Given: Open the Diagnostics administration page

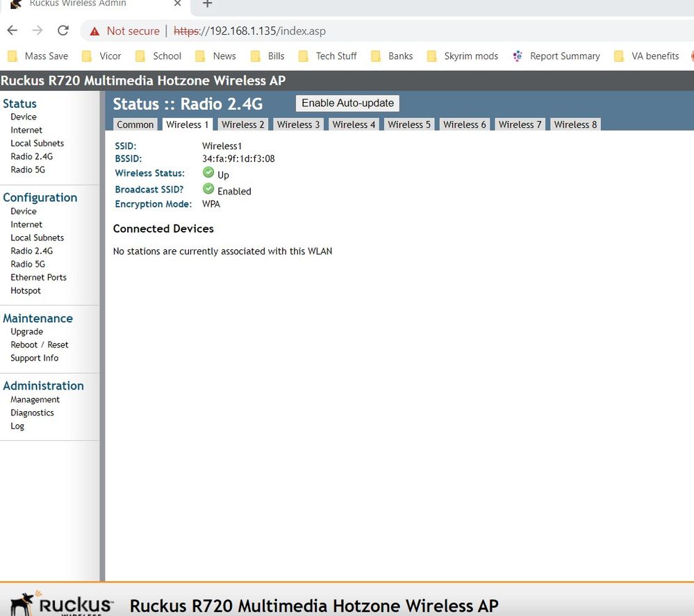Looking at the screenshot, I should pos(32,413).
